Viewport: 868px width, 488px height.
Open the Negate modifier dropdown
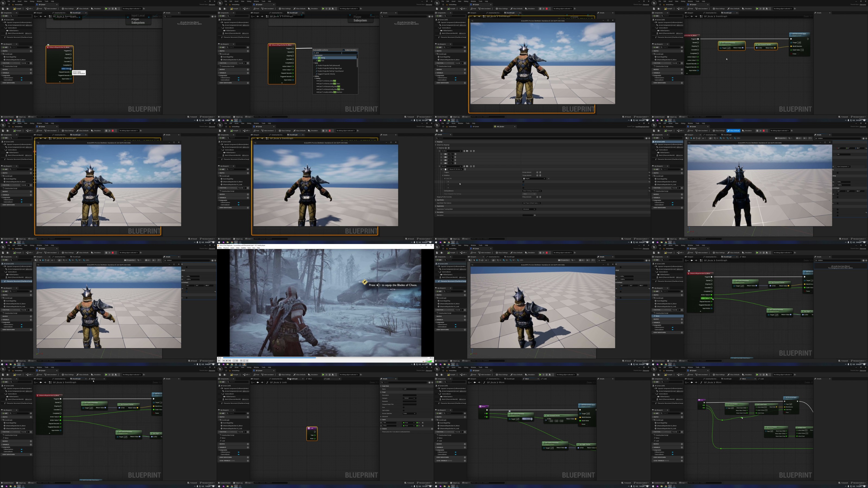tap(534, 178)
